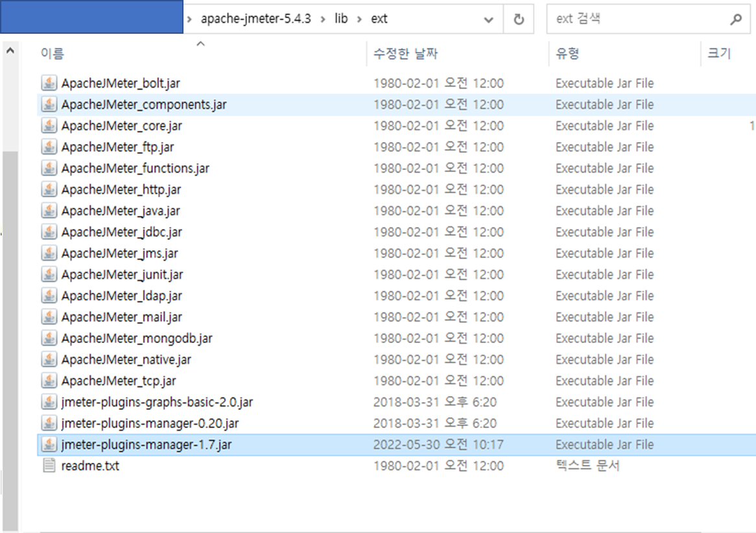The width and height of the screenshot is (756, 533).
Task: Click the jar icon of jmeter-plugins-graphs-basic-2.0.jar
Action: [x=49, y=401]
